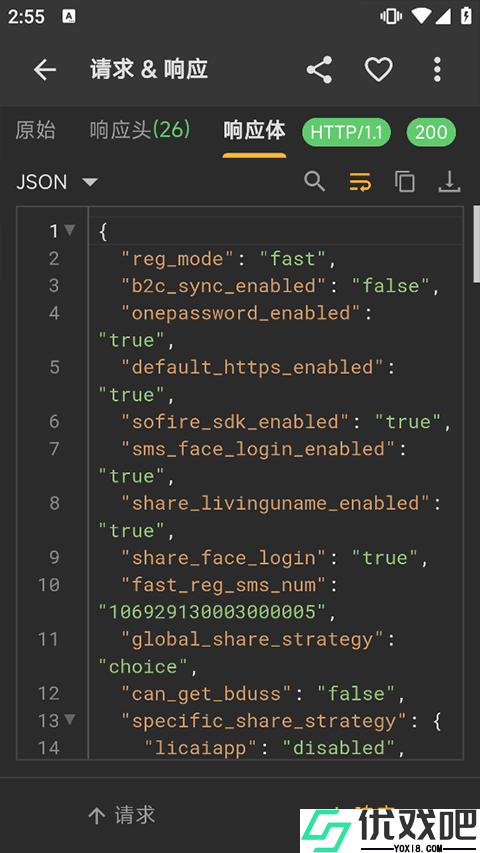Viewport: 480px width, 853px height.
Task: Click the "default_https_enabled" key
Action: click(x=253, y=368)
